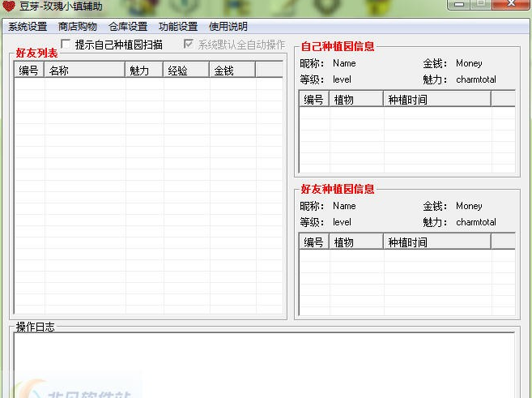This screenshot has width=532, height=398.
Task: Open the 仓库设置 menu
Action: (128, 27)
